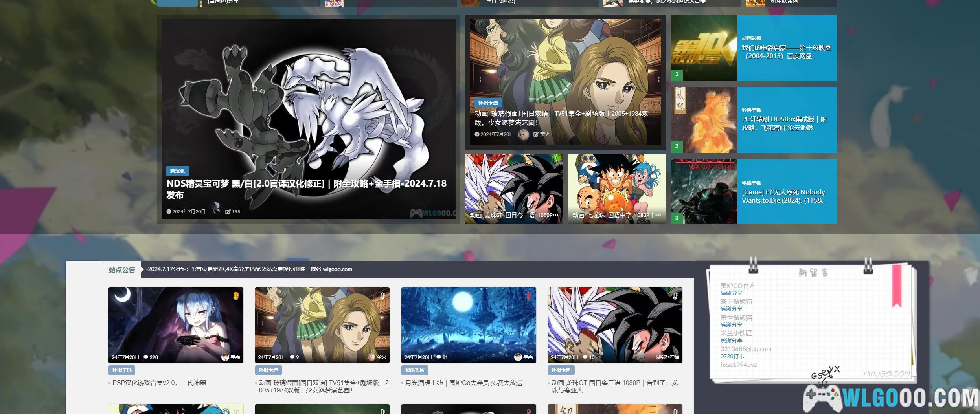Click the 0720打卡 comment in 新留言

(732, 356)
